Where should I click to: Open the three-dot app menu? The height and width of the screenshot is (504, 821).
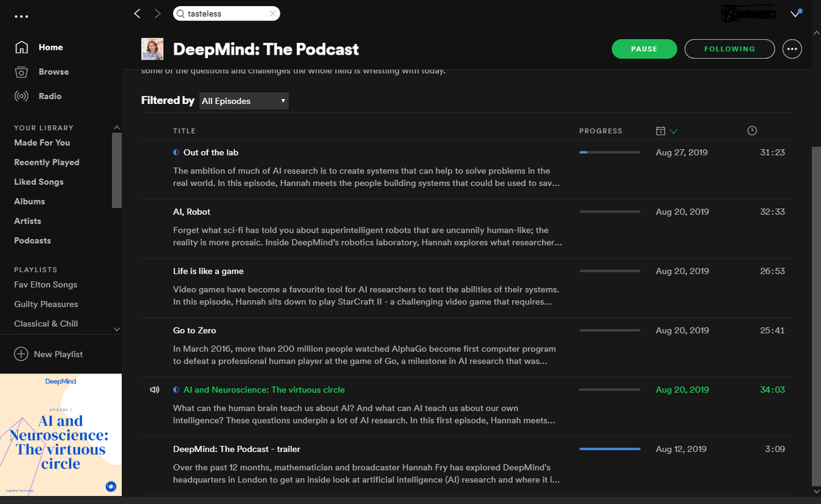tap(22, 16)
